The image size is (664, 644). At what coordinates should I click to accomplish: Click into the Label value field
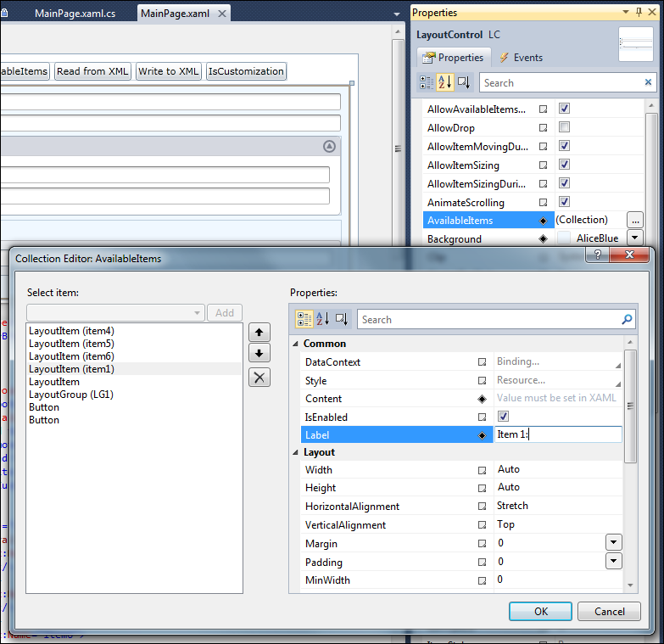point(558,434)
